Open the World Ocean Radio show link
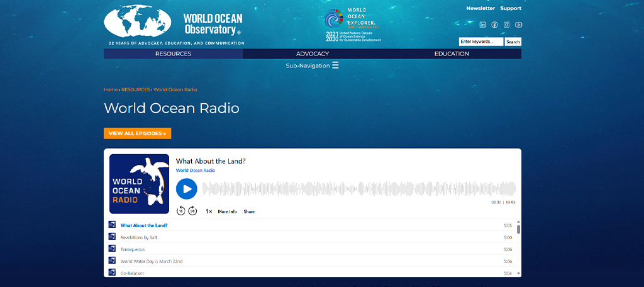The width and height of the screenshot is (644, 287). pyautogui.click(x=196, y=170)
